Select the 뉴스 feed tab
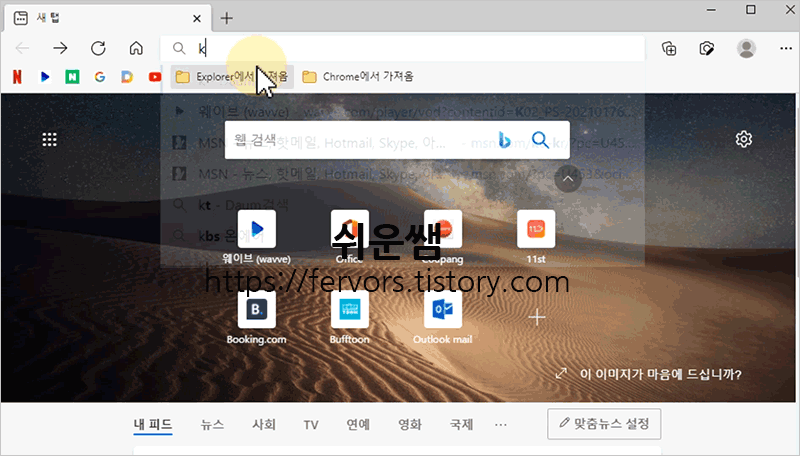 point(212,424)
